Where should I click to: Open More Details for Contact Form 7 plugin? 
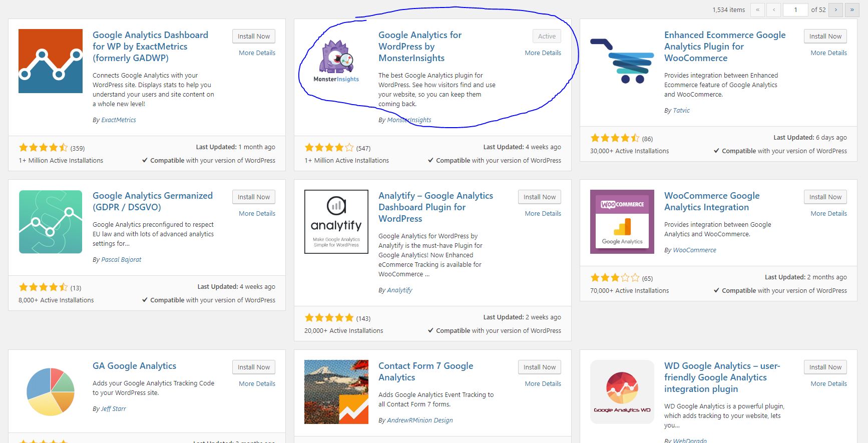pyautogui.click(x=543, y=383)
